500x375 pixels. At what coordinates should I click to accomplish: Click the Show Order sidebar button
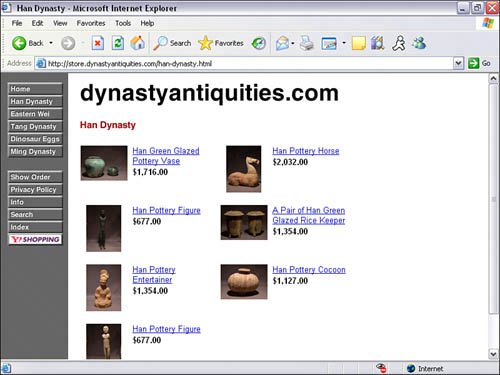pyautogui.click(x=35, y=177)
